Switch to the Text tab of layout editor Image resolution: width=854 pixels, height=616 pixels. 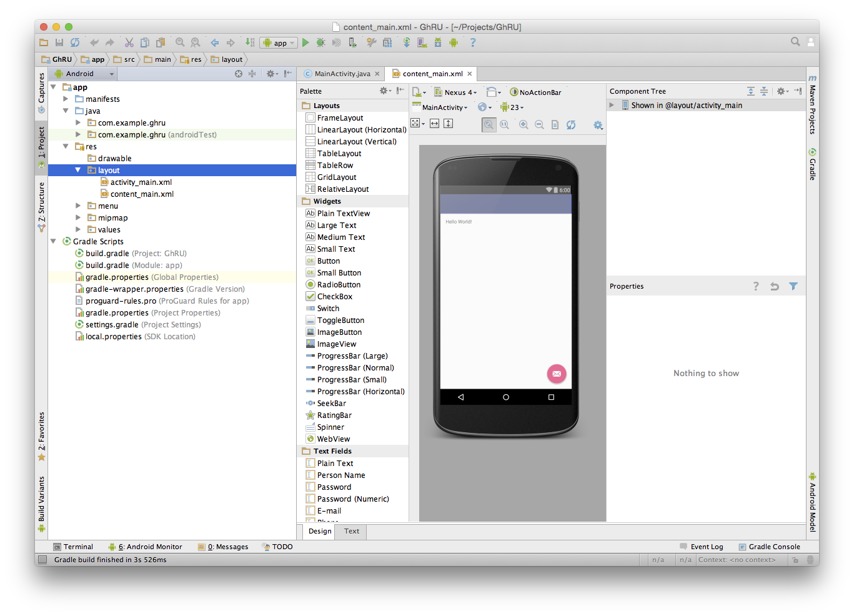click(352, 532)
